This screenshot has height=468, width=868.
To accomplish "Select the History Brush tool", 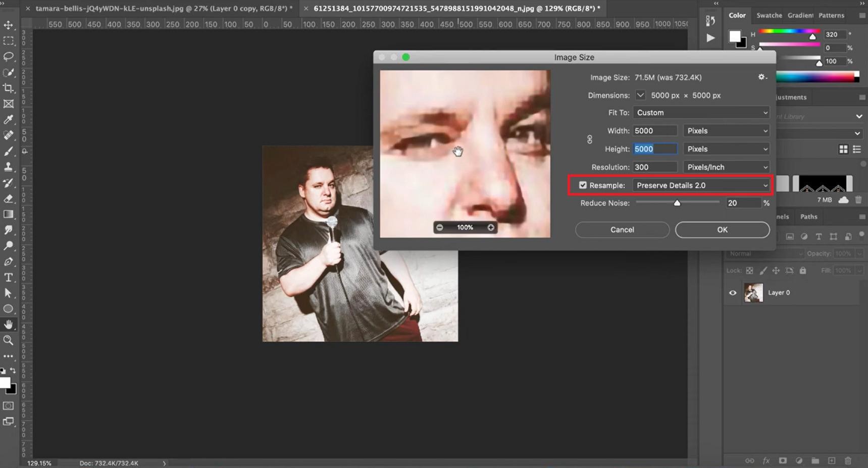I will (9, 182).
